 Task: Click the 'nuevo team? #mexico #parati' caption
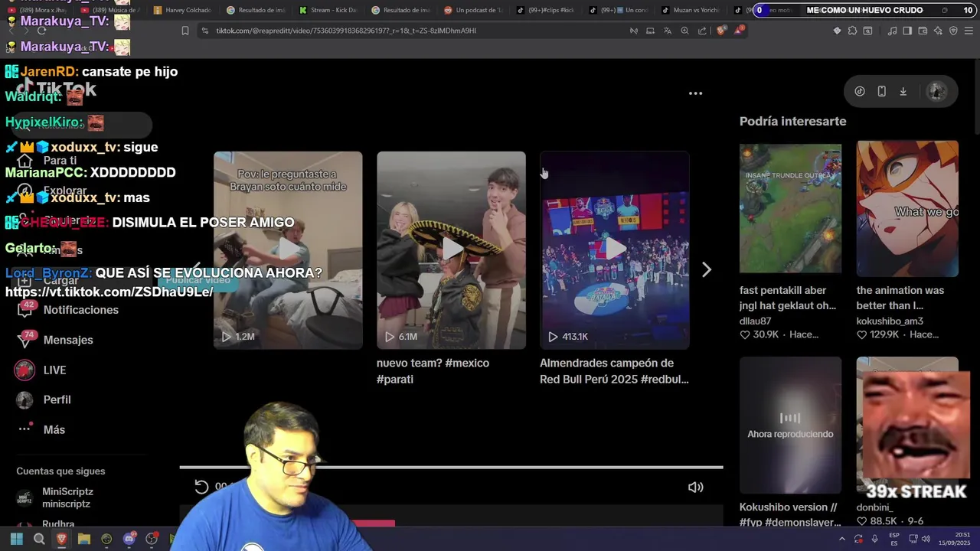point(433,371)
